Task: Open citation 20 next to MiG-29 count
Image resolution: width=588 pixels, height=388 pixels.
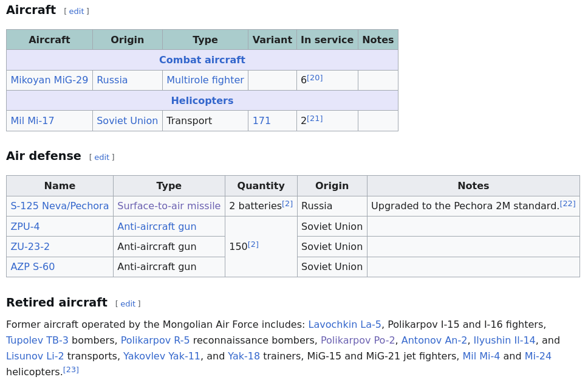Action: [x=315, y=78]
